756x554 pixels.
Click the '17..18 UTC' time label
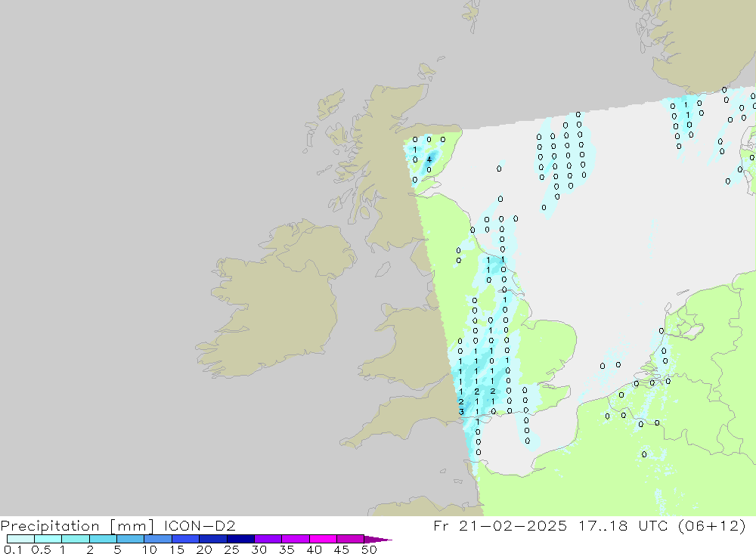(623, 525)
